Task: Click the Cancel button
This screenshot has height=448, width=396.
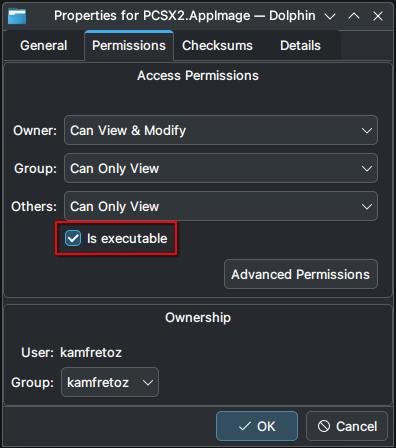Action: [347, 426]
